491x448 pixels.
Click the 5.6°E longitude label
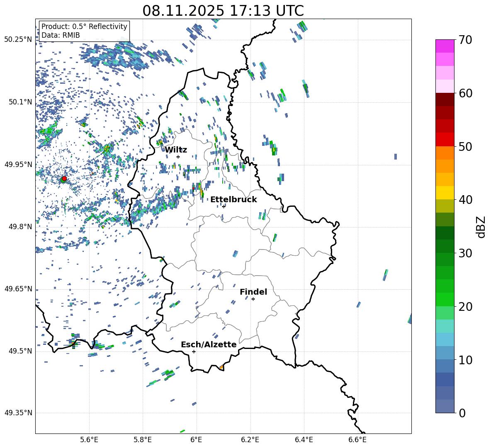pos(89,440)
